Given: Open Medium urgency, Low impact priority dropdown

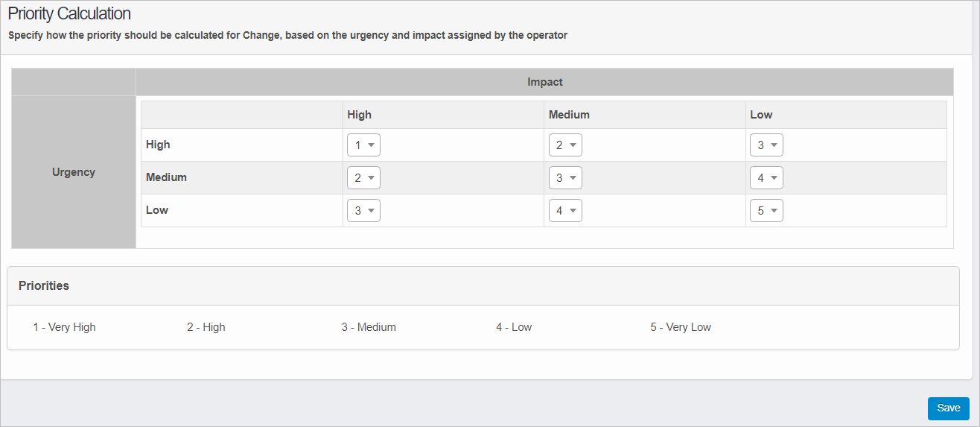Looking at the screenshot, I should pos(766,178).
